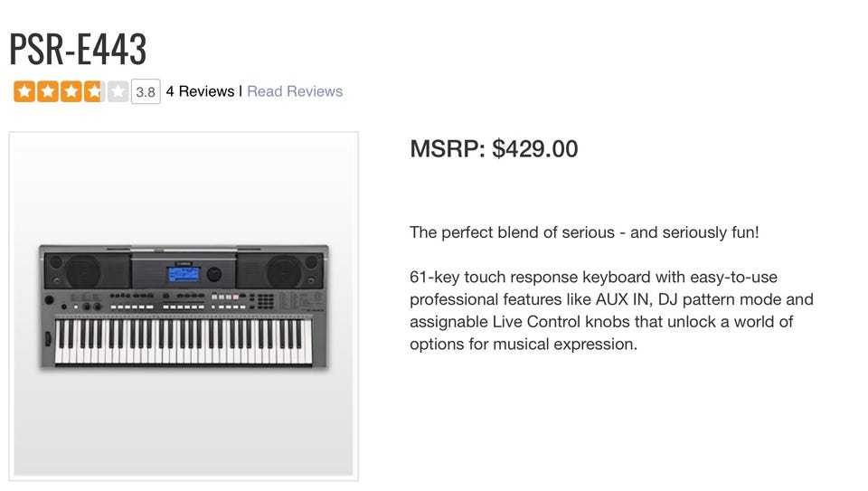Click the 61-key touch response description
868x491 pixels.
611,310
